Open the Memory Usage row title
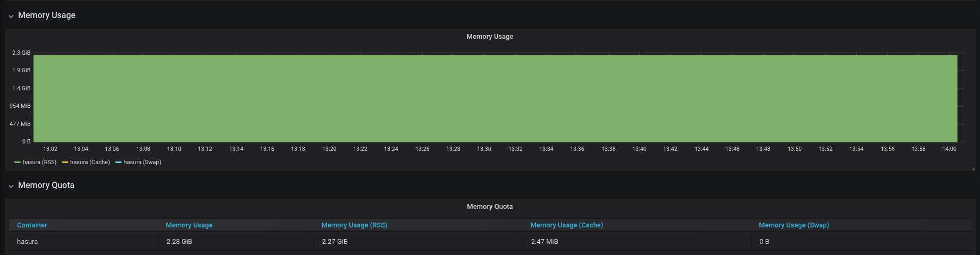Image resolution: width=980 pixels, height=255 pixels. point(47,15)
